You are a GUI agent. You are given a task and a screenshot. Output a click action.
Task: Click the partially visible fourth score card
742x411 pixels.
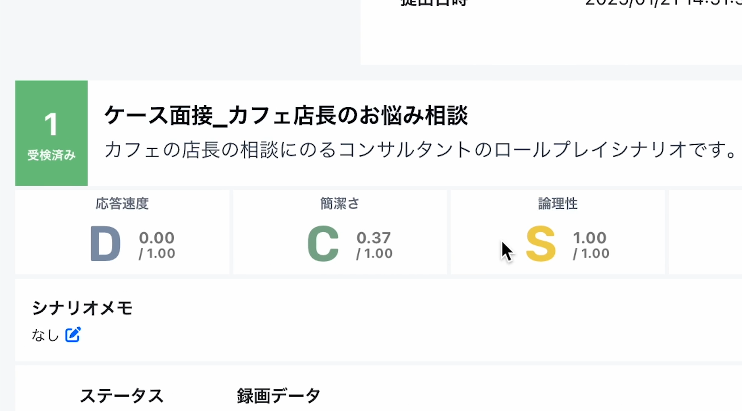[x=706, y=232]
